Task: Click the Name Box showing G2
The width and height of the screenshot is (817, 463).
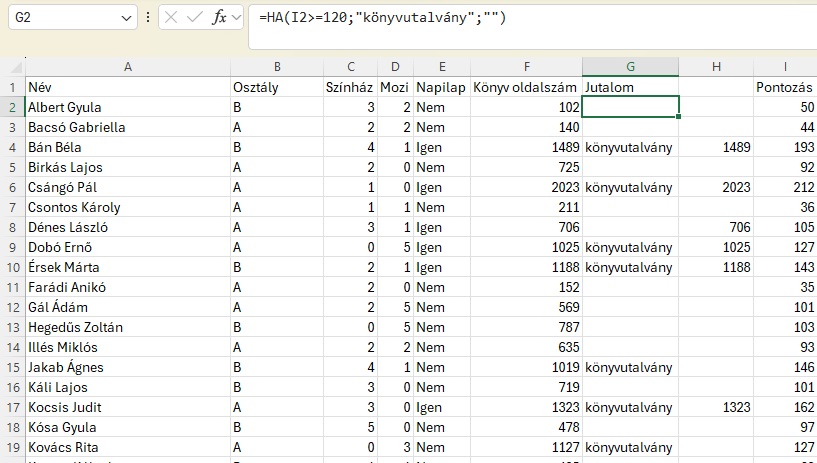Action: (65, 18)
